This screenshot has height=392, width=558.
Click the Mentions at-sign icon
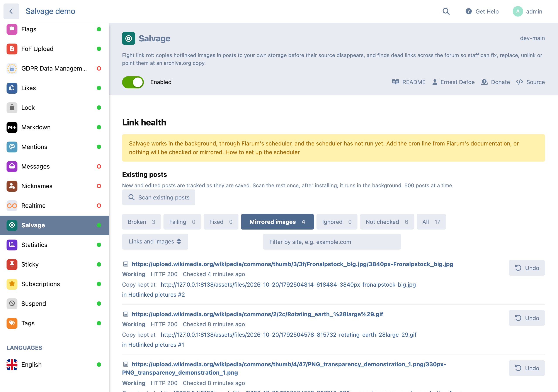pos(12,147)
